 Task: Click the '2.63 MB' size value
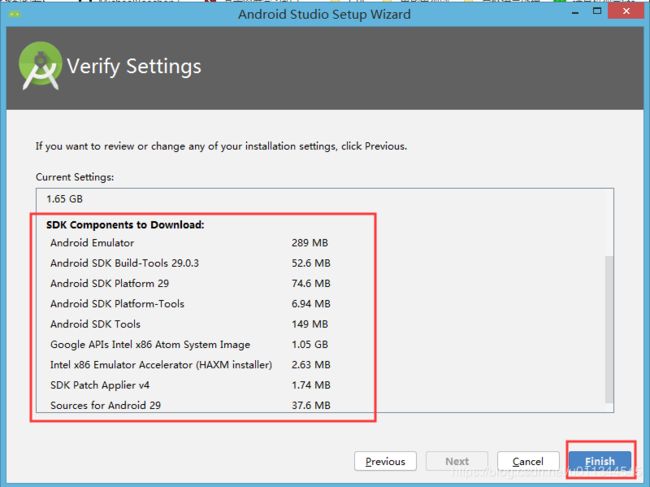click(311, 365)
